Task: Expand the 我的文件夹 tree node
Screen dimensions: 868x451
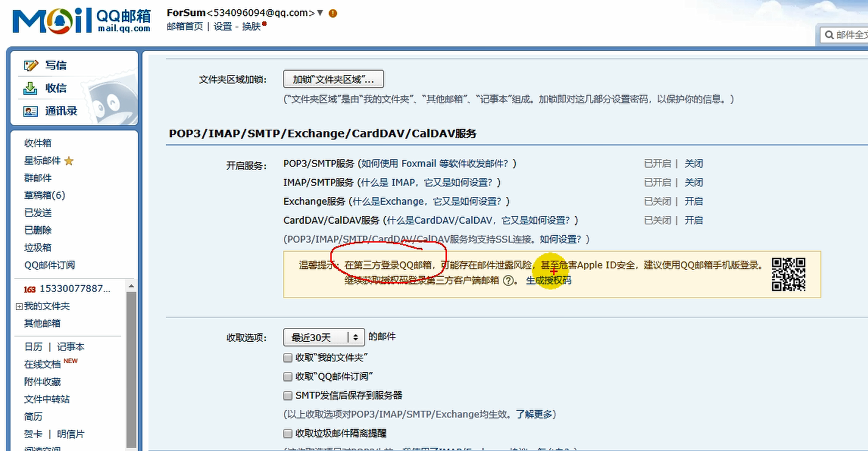Action: (19, 307)
